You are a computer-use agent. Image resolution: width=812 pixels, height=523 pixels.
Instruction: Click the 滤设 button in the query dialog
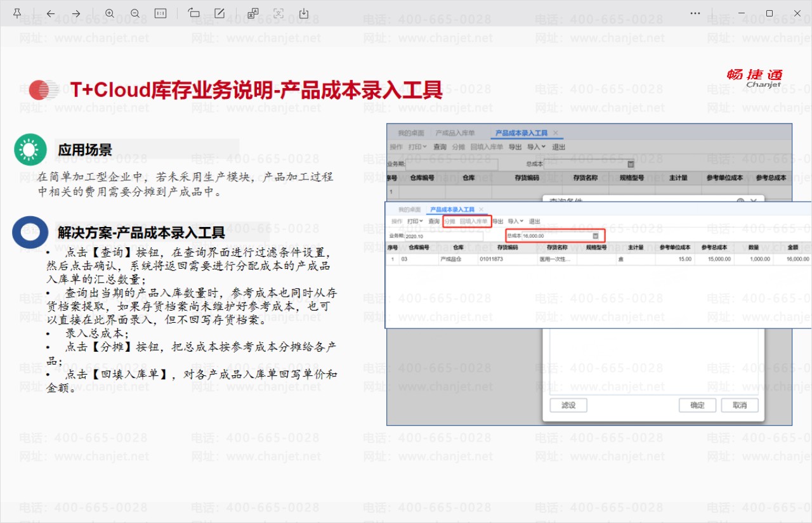point(568,405)
